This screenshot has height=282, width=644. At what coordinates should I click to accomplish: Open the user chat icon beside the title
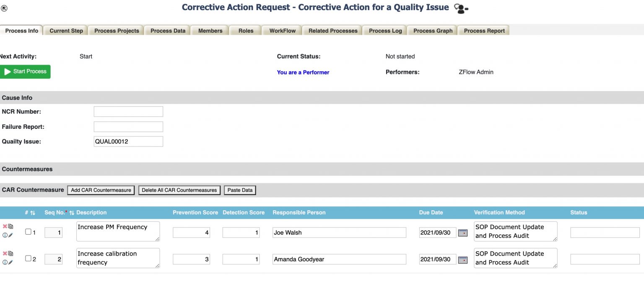[461, 8]
